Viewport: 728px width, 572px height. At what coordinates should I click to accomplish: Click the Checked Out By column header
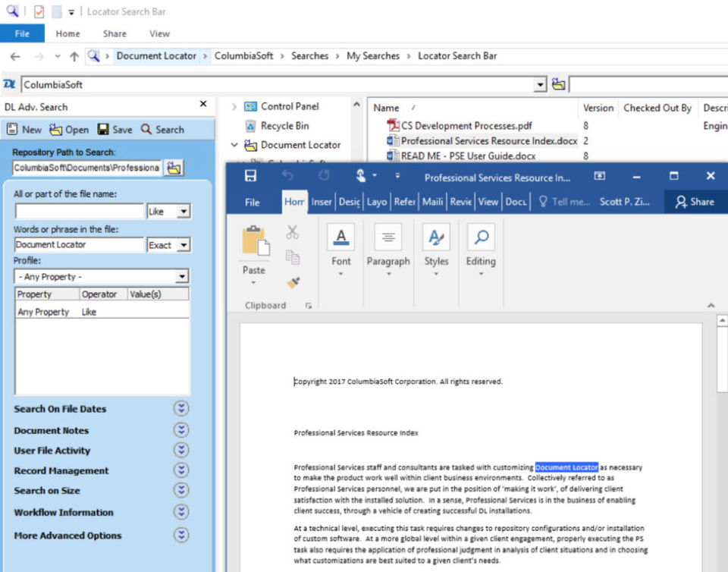(657, 108)
